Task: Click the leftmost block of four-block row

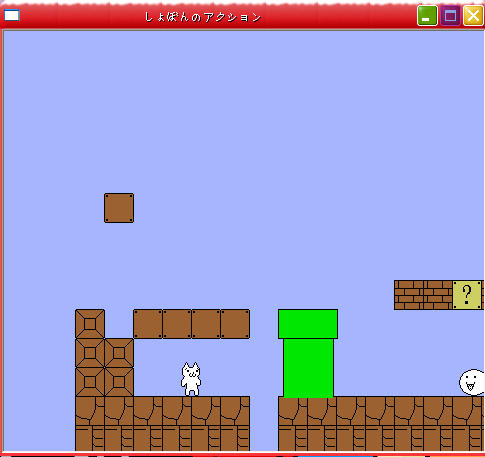Action: pyautogui.click(x=148, y=324)
